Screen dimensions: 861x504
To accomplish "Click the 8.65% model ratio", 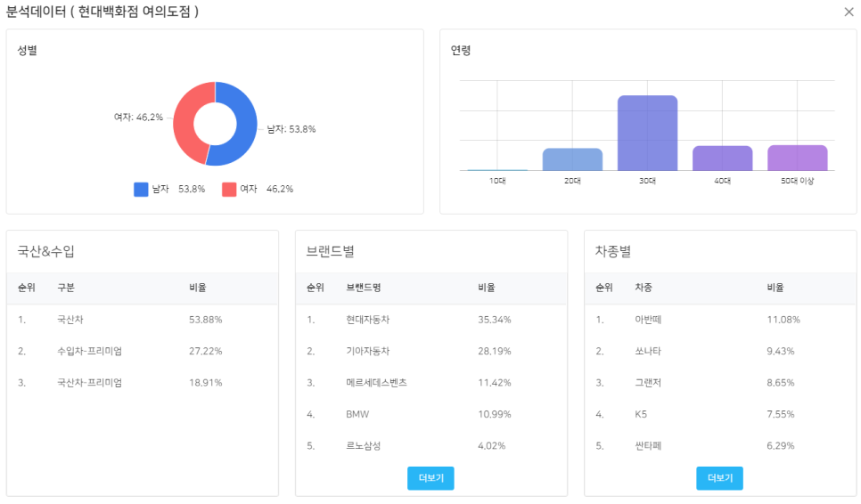I will pos(780,383).
